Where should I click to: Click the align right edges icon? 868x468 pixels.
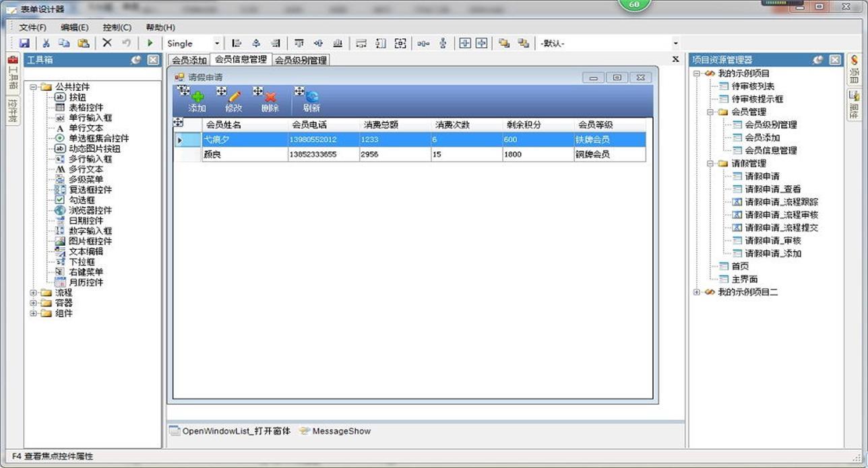click(x=275, y=43)
